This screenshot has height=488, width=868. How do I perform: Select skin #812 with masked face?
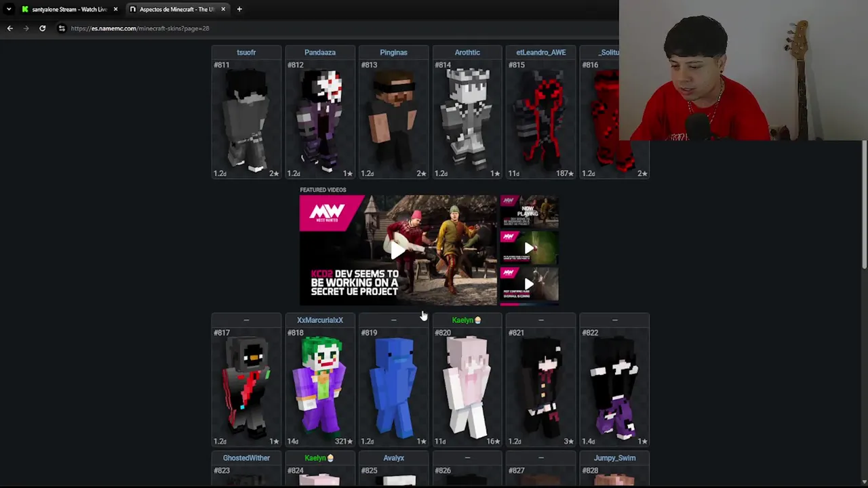(320, 119)
